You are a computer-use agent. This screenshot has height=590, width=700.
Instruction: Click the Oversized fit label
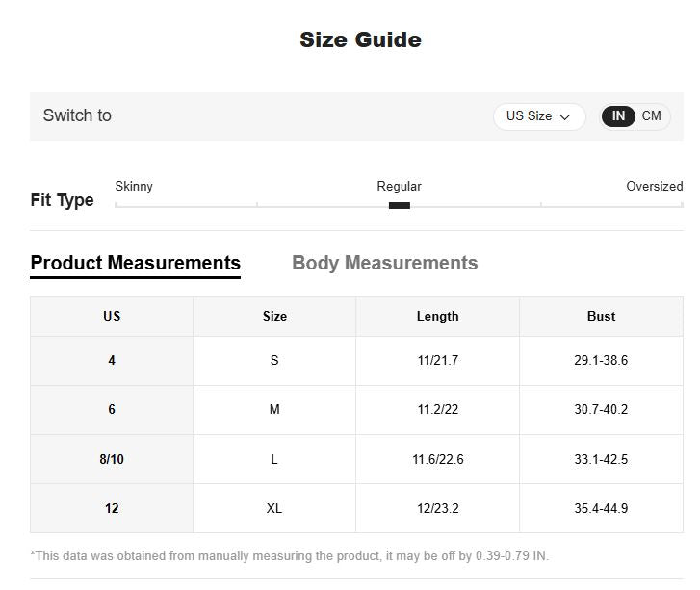tap(654, 186)
